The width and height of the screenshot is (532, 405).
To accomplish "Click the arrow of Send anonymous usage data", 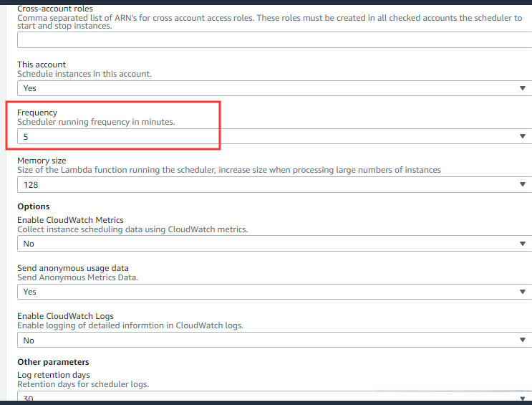I will click(522, 292).
